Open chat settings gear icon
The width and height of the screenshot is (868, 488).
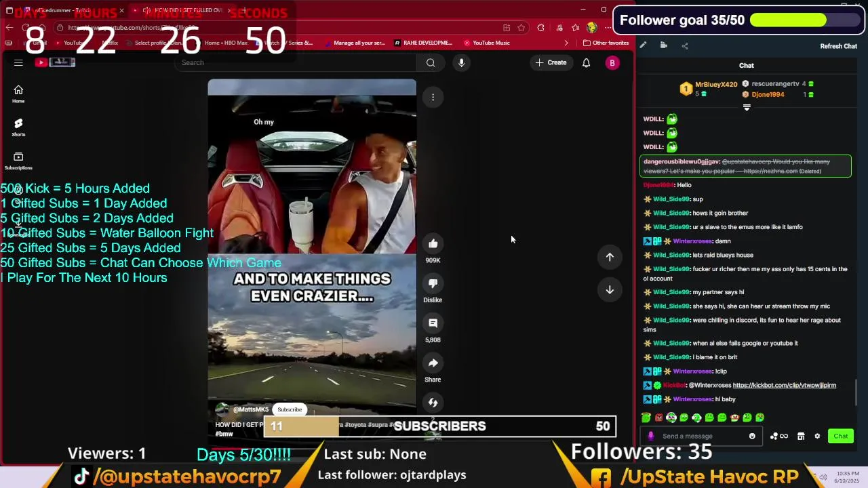817,436
